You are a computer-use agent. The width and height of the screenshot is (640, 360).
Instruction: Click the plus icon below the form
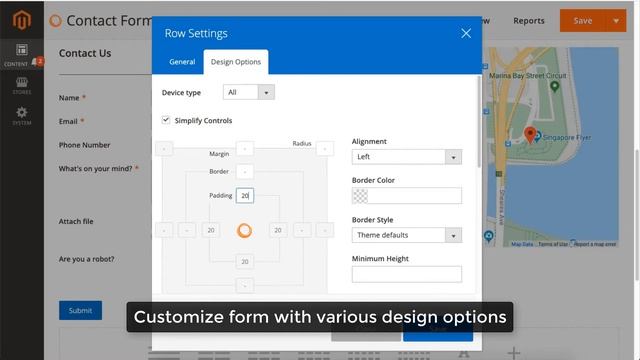coord(513,353)
